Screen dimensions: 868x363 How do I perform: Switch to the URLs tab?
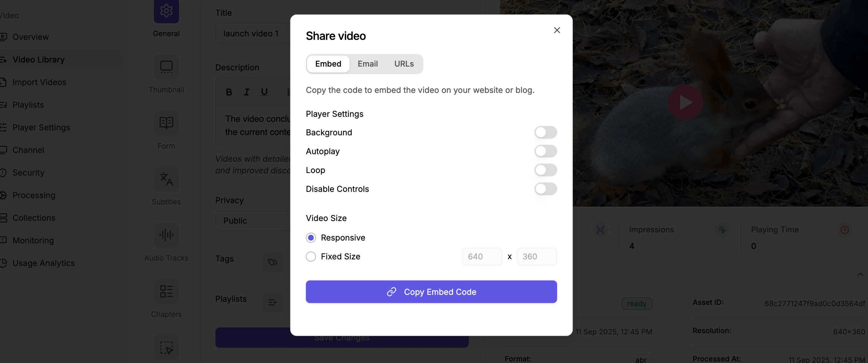[x=404, y=64]
